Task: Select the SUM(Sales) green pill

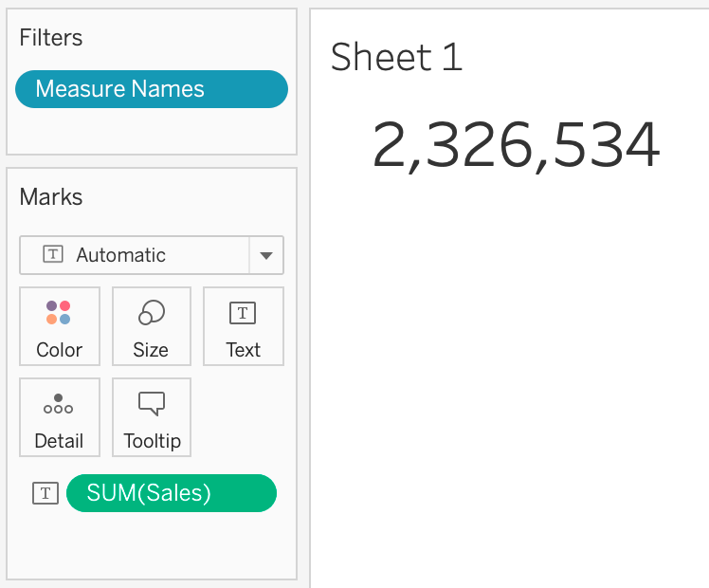Action: pos(172,493)
